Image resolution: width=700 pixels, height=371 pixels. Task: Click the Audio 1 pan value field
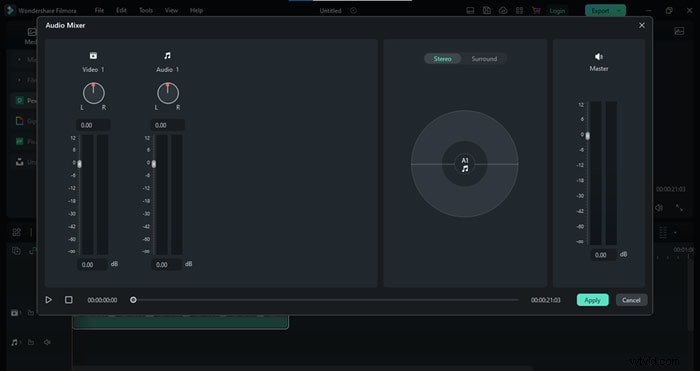point(167,125)
